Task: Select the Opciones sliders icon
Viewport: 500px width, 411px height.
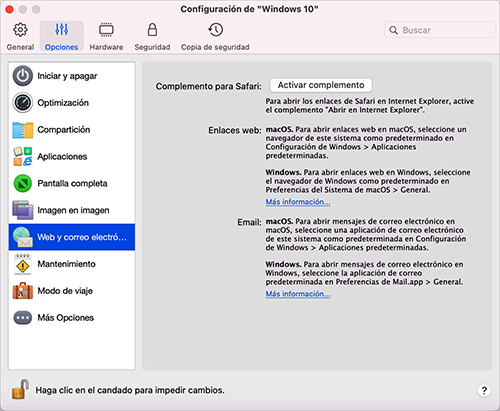Action: point(62,30)
